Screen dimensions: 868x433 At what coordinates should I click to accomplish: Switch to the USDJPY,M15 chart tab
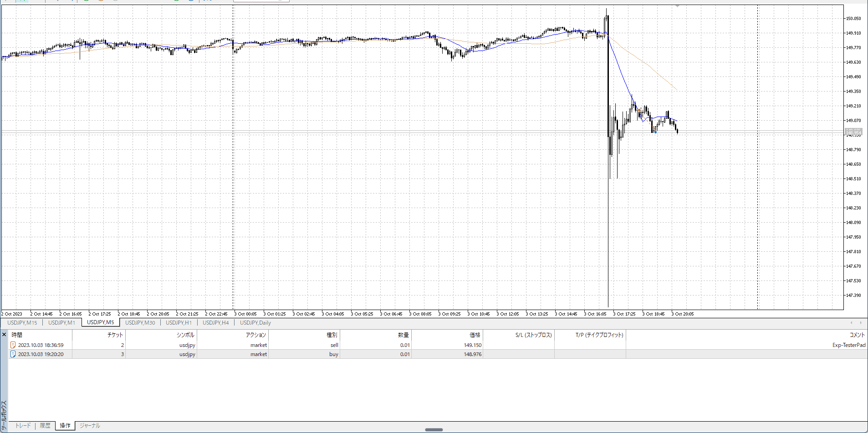[x=22, y=323]
